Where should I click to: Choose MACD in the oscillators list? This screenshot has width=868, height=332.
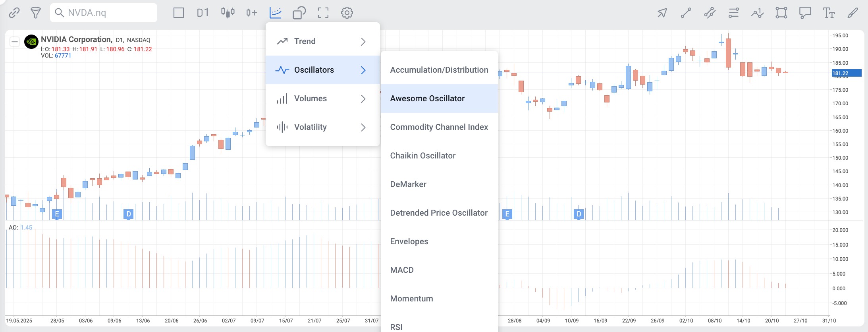coord(402,270)
